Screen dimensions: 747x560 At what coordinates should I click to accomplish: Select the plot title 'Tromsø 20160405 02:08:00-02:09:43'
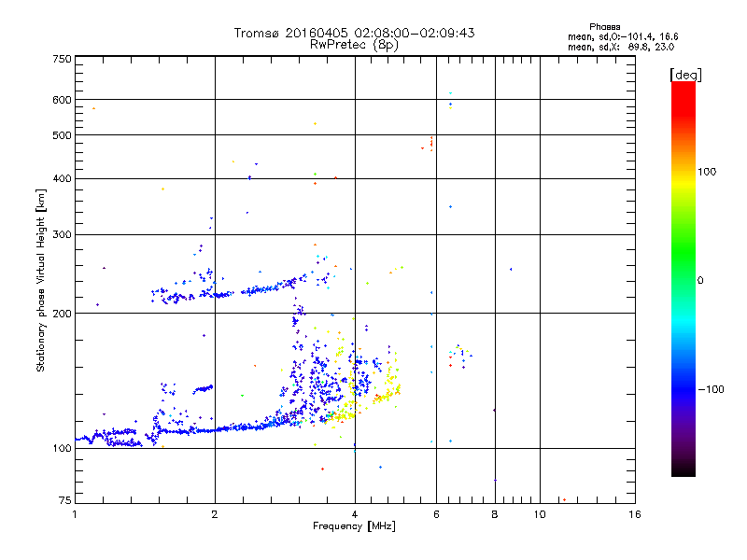click(x=354, y=33)
